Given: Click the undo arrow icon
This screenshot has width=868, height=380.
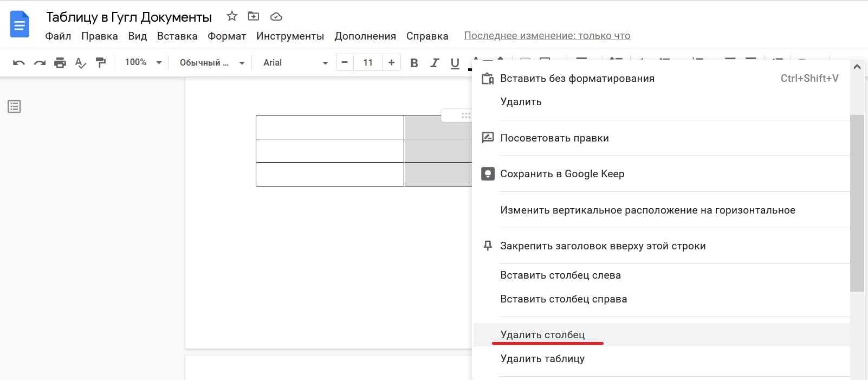Looking at the screenshot, I should point(19,63).
